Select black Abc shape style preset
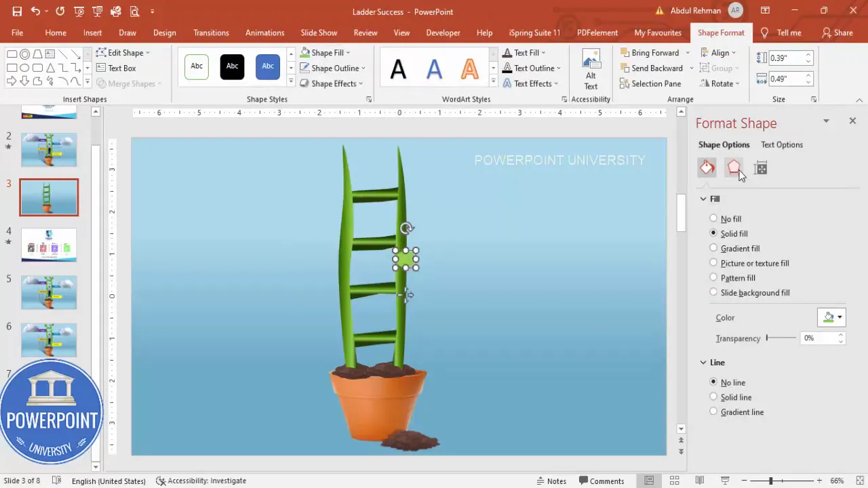 (232, 66)
